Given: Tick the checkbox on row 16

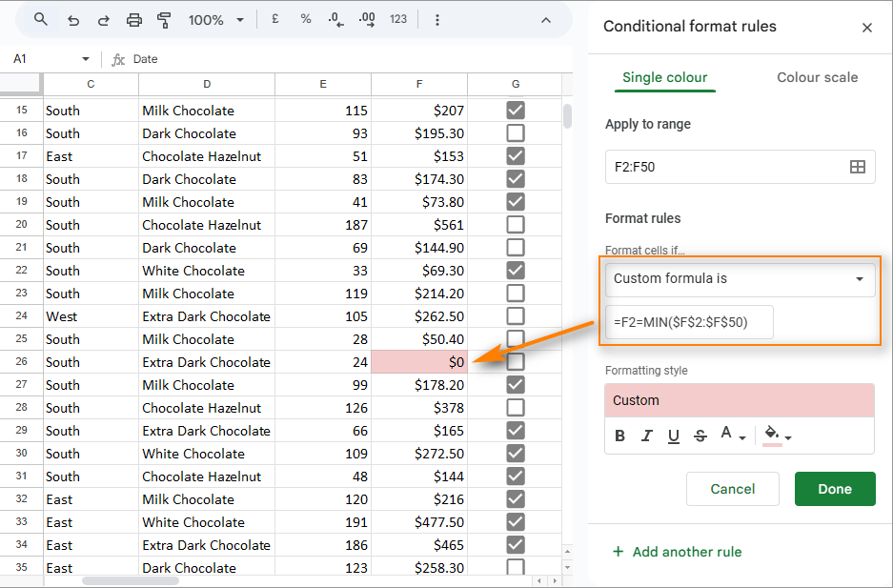Looking at the screenshot, I should 516,133.
